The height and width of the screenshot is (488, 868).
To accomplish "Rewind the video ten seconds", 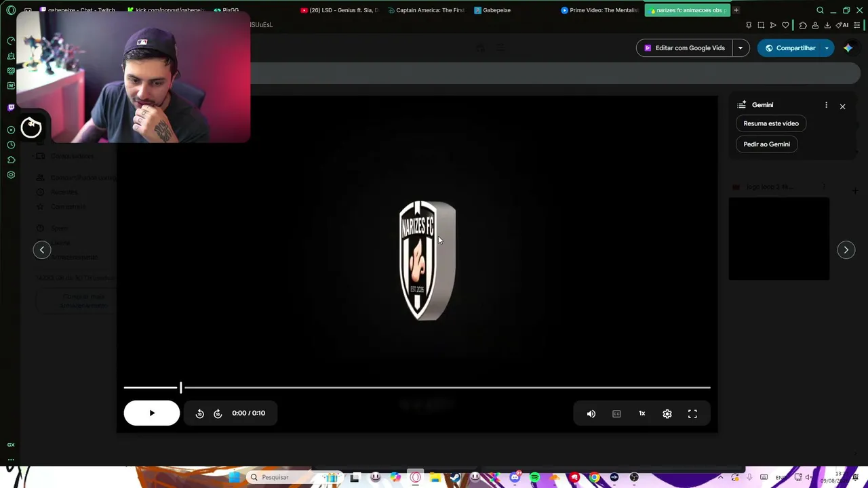I will (x=199, y=413).
